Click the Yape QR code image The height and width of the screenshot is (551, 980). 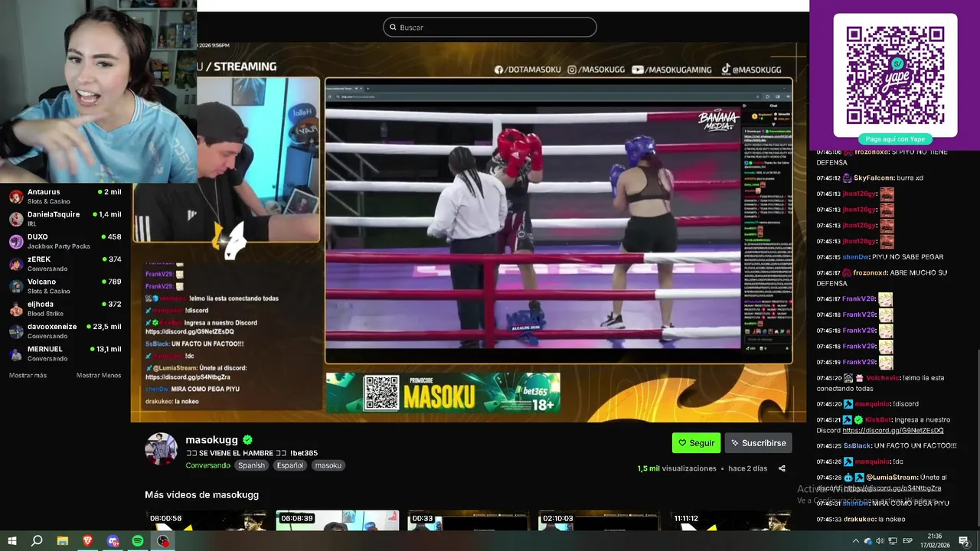coord(895,76)
